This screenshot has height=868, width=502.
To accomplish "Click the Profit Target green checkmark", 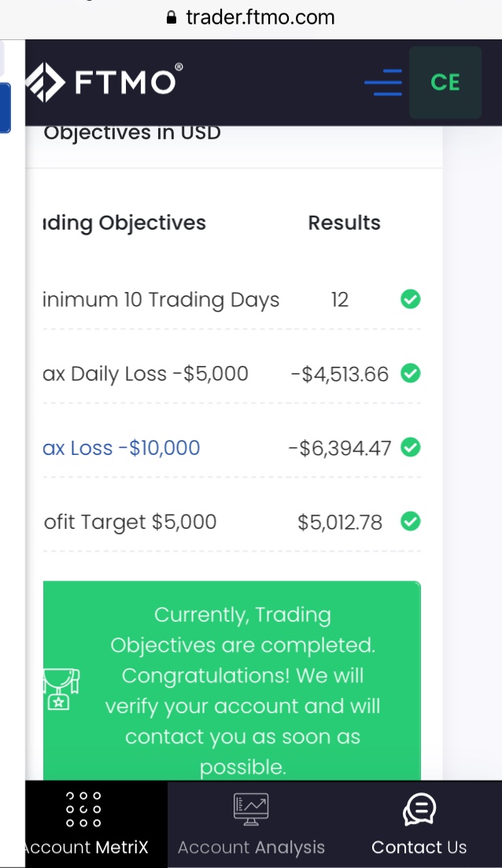I will coord(410,521).
